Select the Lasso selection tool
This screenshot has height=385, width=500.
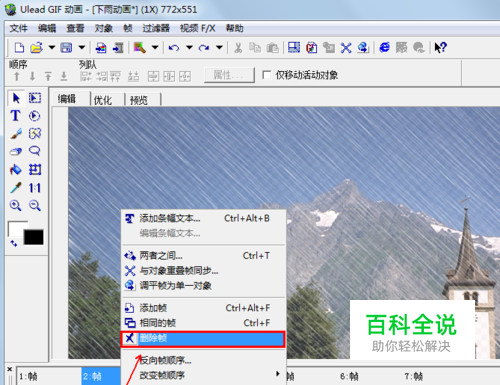(34, 151)
